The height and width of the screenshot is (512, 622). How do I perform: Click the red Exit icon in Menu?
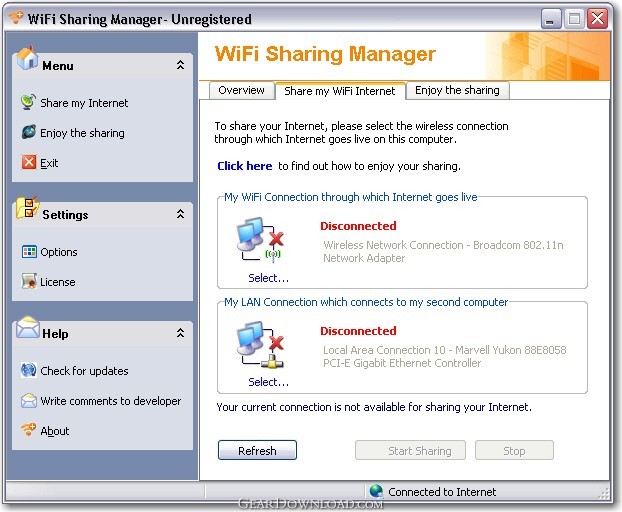29,162
